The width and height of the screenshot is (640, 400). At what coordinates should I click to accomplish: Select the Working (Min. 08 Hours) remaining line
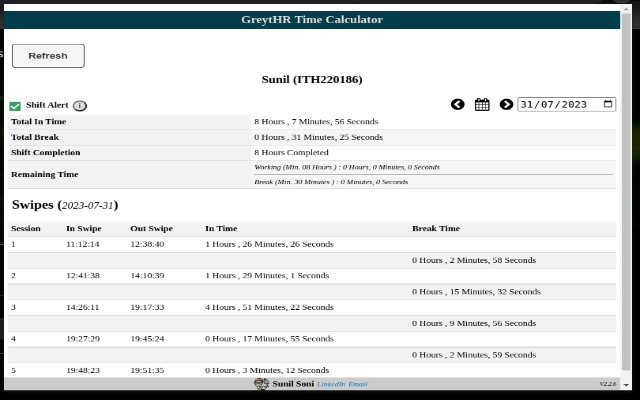pos(347,167)
